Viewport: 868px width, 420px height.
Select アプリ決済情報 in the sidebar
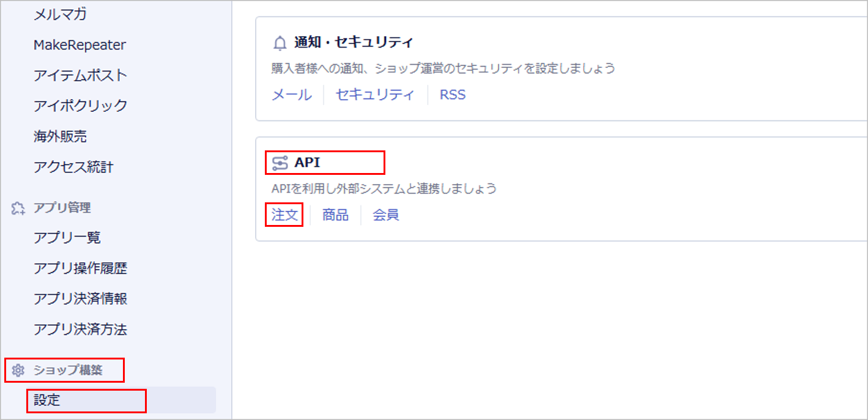[80, 298]
